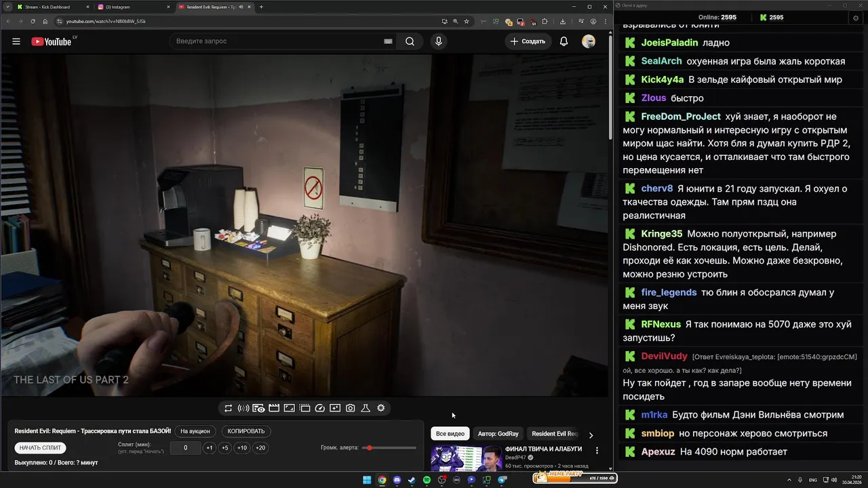Open the video toolbar settings gear
Image resolution: width=868 pixels, height=488 pixels.
click(x=381, y=408)
